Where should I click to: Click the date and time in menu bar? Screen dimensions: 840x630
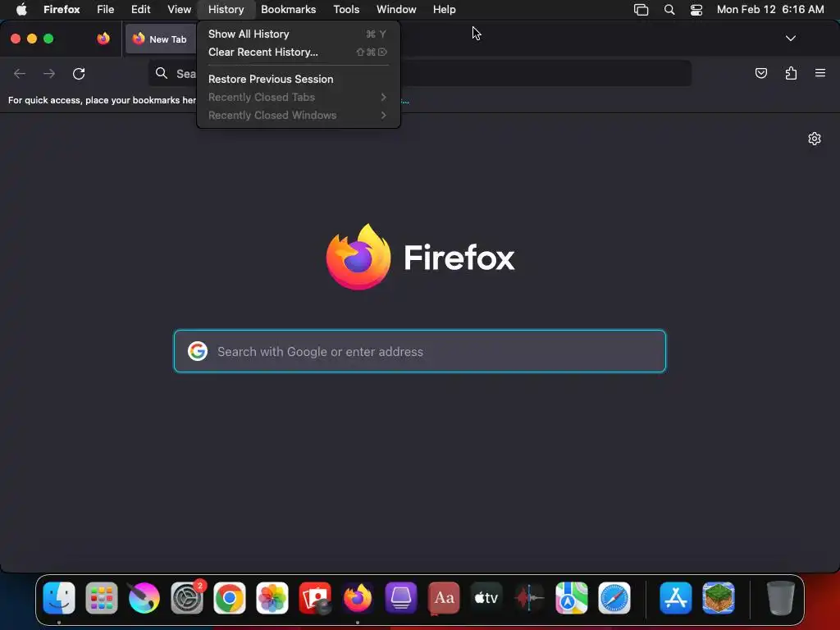coord(769,9)
